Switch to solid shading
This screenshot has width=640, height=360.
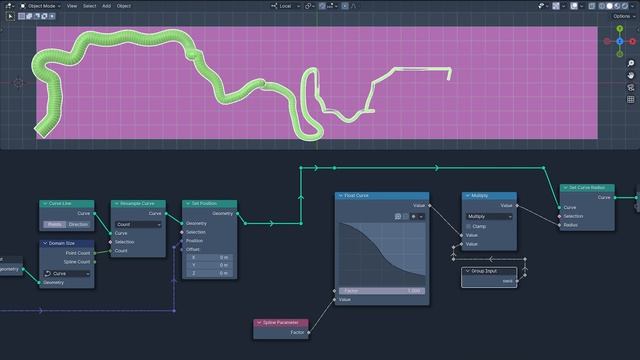609,6
